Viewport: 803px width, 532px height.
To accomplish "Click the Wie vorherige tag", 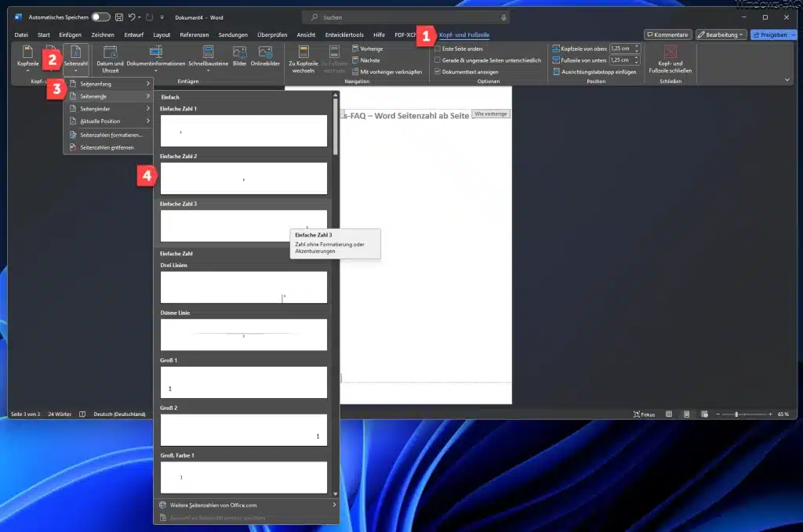I will 491,114.
